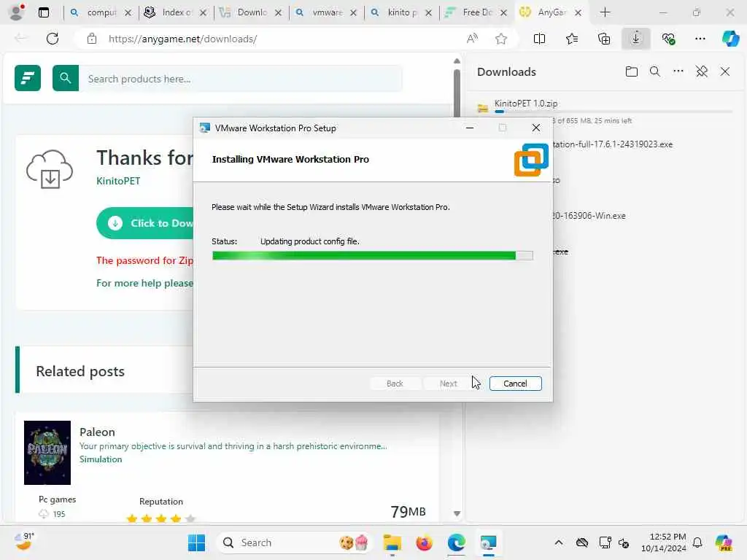Click VMware installer taskbar icon
The height and width of the screenshot is (560, 747).
(488, 542)
